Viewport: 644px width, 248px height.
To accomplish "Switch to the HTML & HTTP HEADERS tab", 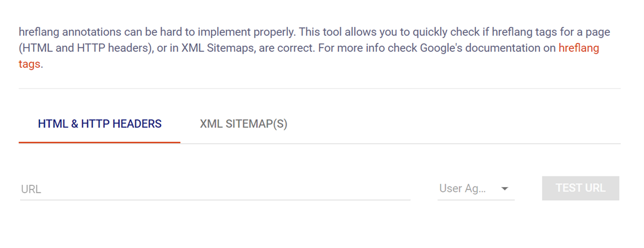I will [100, 124].
